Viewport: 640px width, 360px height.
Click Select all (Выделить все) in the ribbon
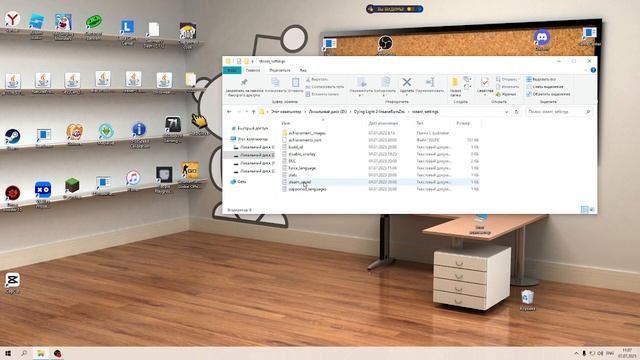[541, 79]
